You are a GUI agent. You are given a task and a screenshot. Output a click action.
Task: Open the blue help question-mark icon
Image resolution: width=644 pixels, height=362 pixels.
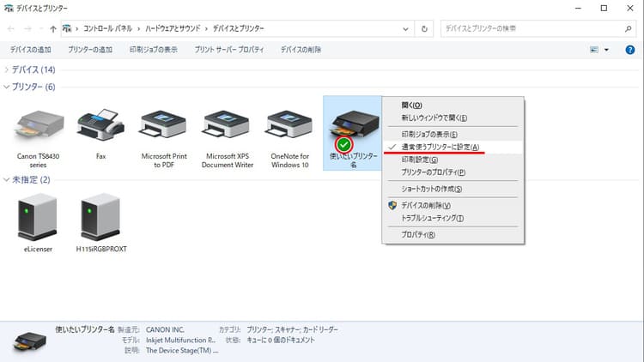(x=629, y=50)
